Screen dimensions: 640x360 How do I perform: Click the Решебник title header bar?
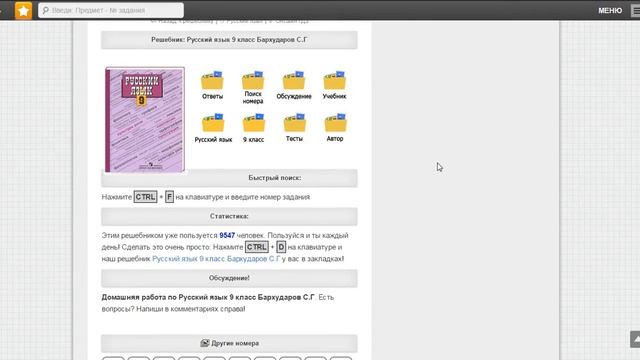[229, 40]
